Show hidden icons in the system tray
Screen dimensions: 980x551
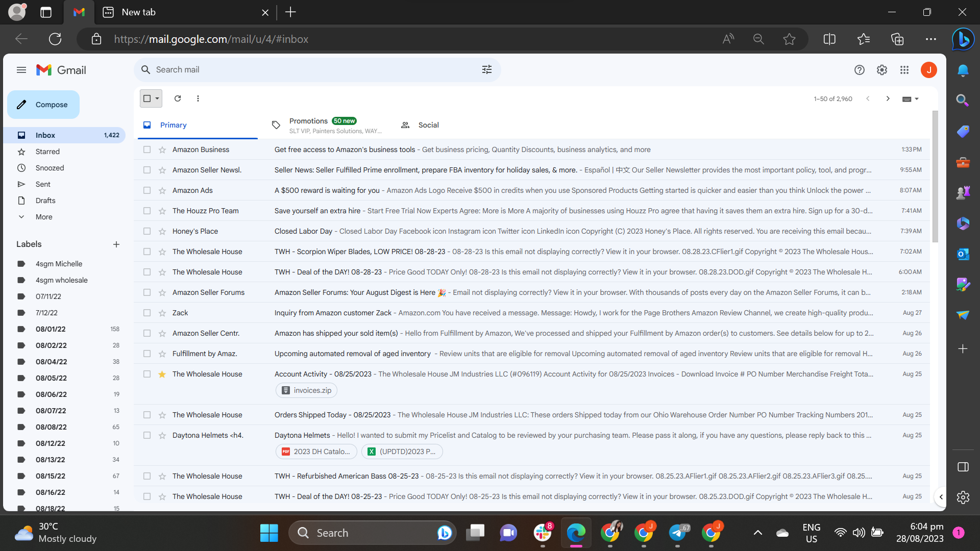click(758, 533)
